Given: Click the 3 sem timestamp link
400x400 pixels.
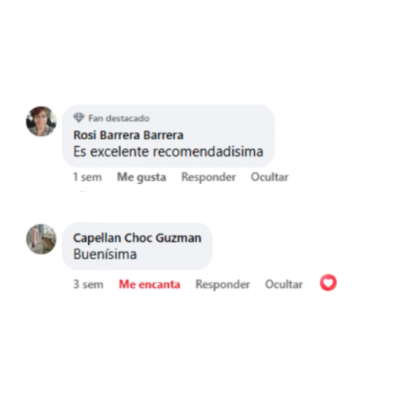Looking at the screenshot, I should coord(88,284).
